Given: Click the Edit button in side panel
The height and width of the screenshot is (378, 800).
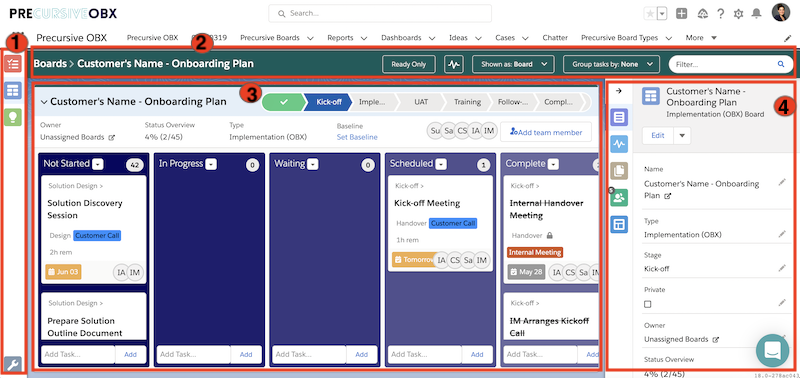Looking at the screenshot, I should click(658, 136).
